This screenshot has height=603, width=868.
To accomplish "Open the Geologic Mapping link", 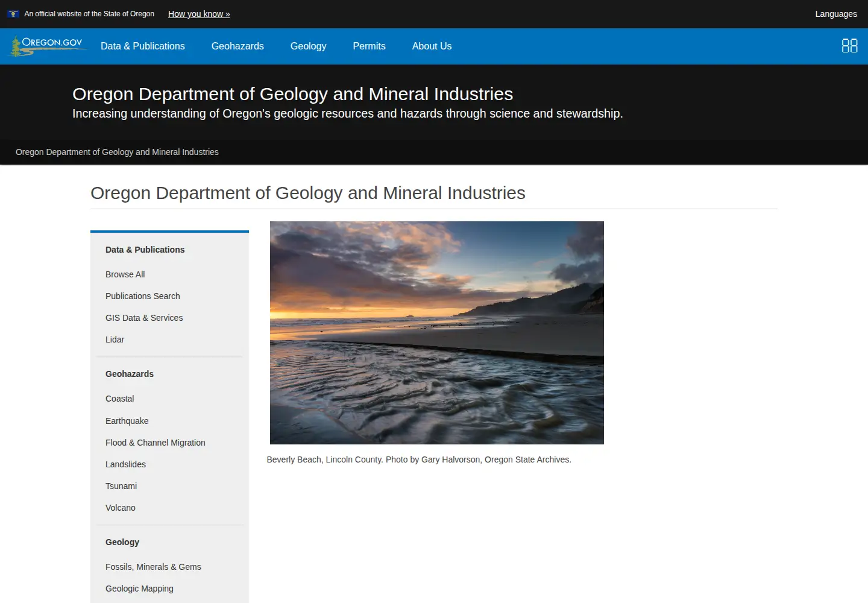I will (140, 589).
